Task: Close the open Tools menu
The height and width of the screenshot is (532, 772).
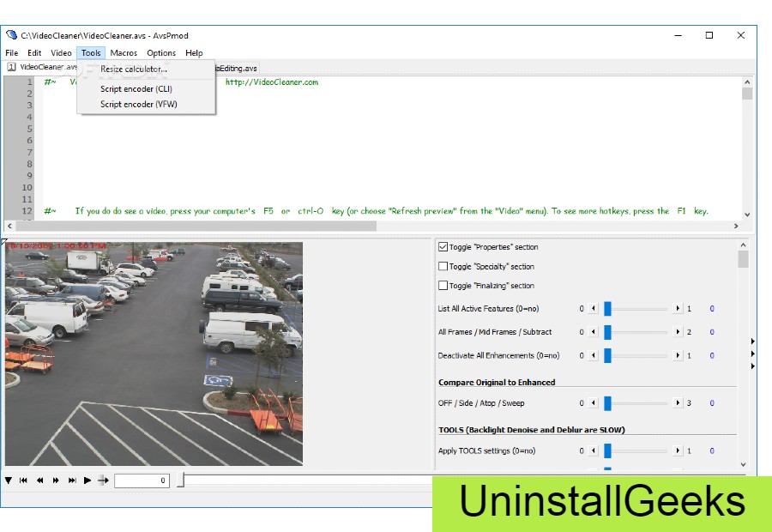Action: [91, 52]
